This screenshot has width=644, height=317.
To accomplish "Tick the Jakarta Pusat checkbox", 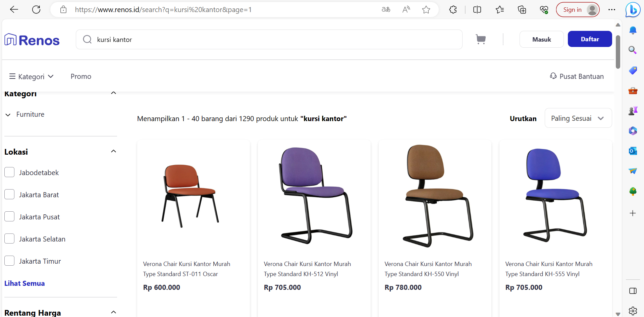I will coord(9,217).
